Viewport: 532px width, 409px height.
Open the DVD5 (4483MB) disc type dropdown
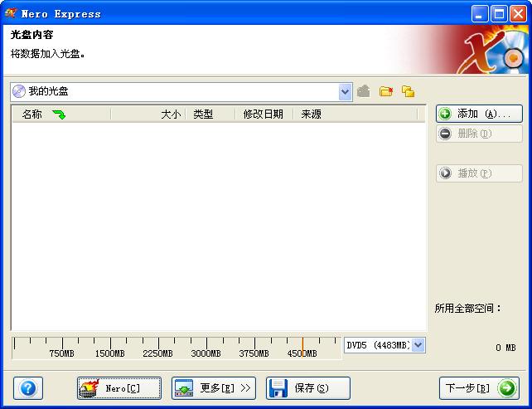tap(418, 345)
